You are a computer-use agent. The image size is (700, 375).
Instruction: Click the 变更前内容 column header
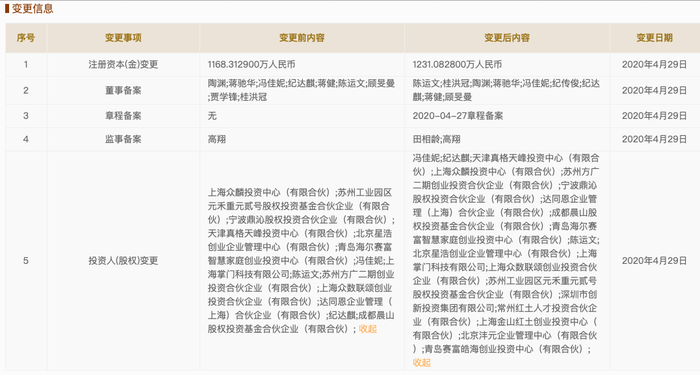click(x=302, y=38)
